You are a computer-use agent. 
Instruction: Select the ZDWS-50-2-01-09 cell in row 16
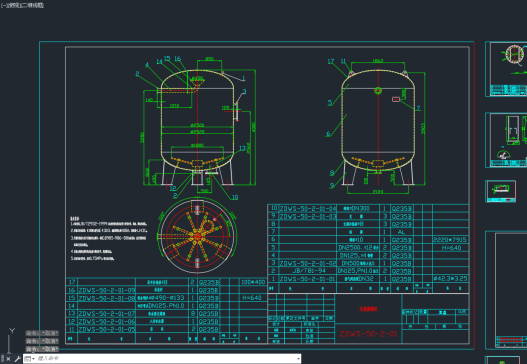(107, 290)
